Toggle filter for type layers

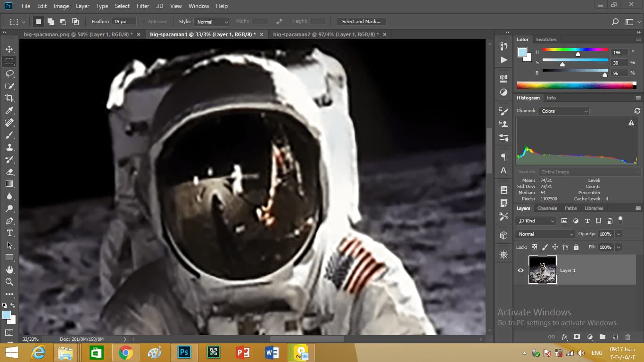tap(587, 221)
